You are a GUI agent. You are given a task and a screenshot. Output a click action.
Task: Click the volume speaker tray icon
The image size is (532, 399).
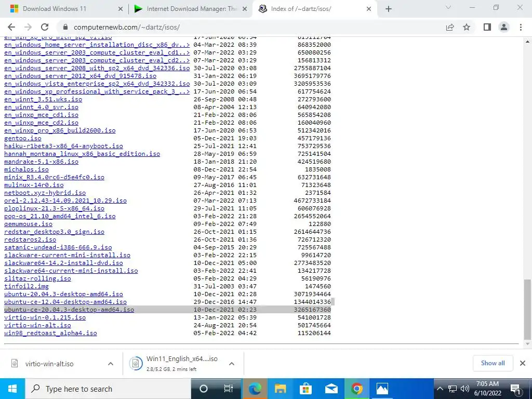coord(465,389)
